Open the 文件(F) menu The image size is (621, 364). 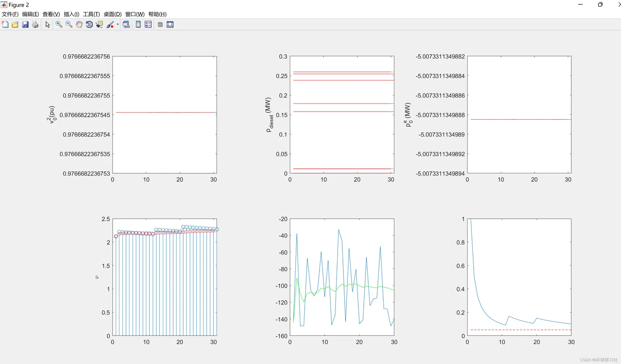(x=10, y=15)
